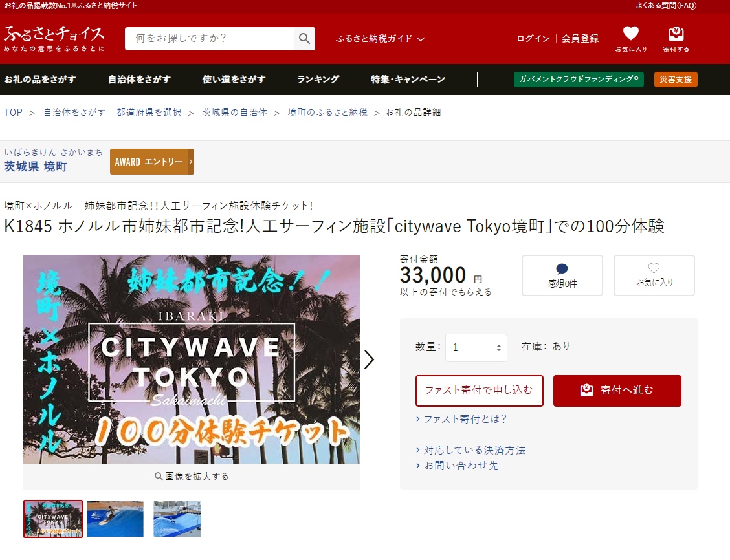Viewport: 730px width, 560px height.
Task: Open the 自治体をさがす menu
Action: click(x=139, y=80)
